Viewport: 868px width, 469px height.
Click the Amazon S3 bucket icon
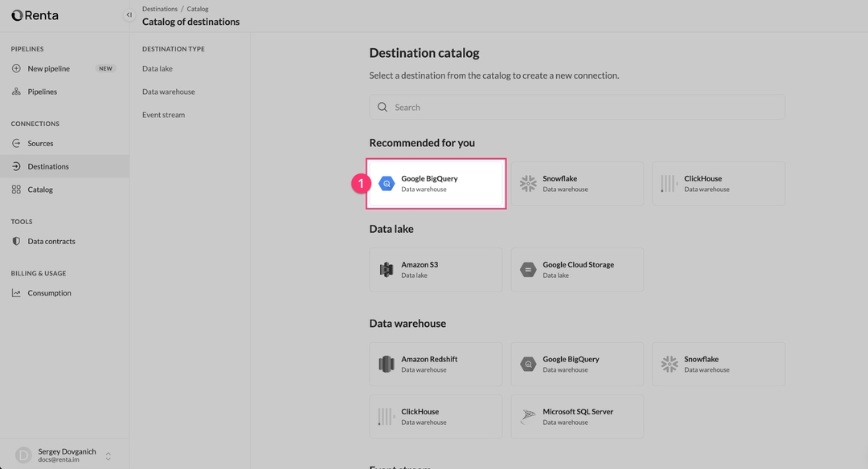point(387,269)
